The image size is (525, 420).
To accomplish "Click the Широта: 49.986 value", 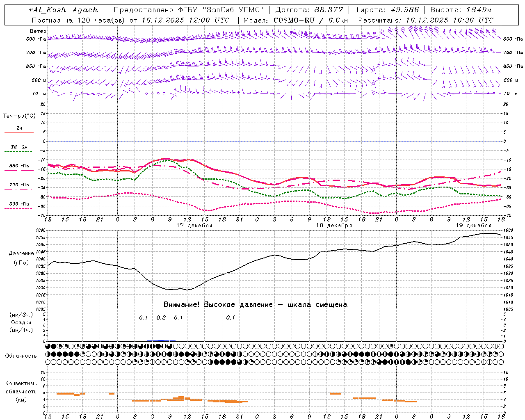I will pyautogui.click(x=386, y=10).
